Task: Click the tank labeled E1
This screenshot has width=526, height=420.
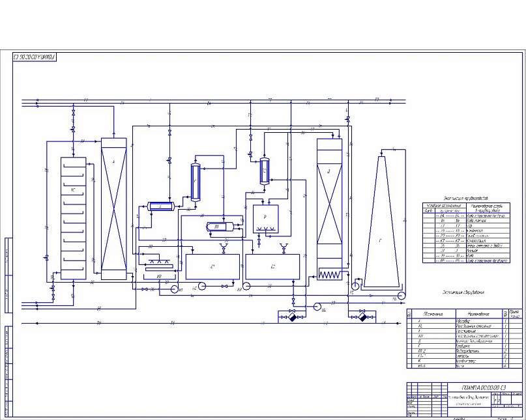Action: (212, 267)
